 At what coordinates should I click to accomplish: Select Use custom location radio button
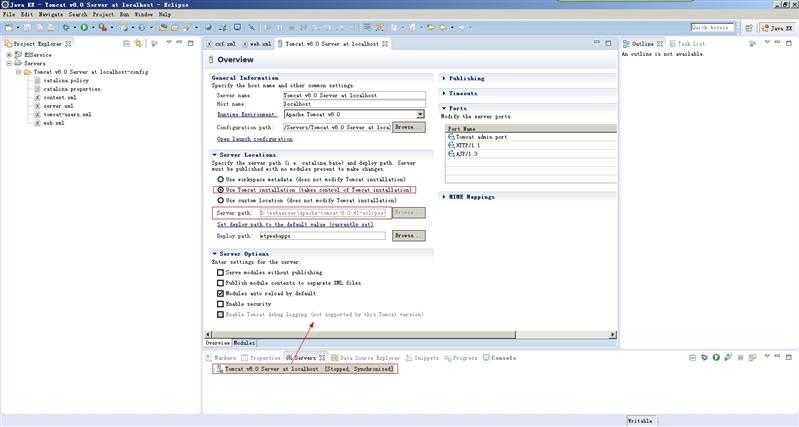coord(221,200)
